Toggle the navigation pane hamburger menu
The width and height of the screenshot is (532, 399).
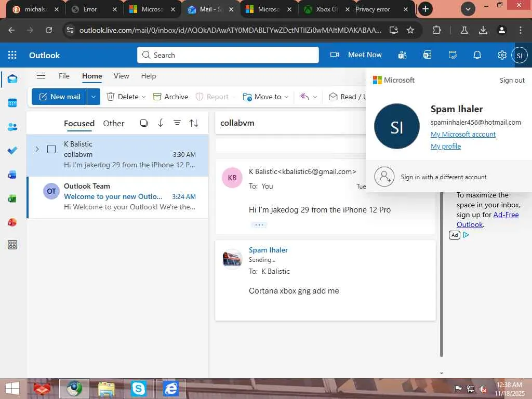(x=41, y=76)
